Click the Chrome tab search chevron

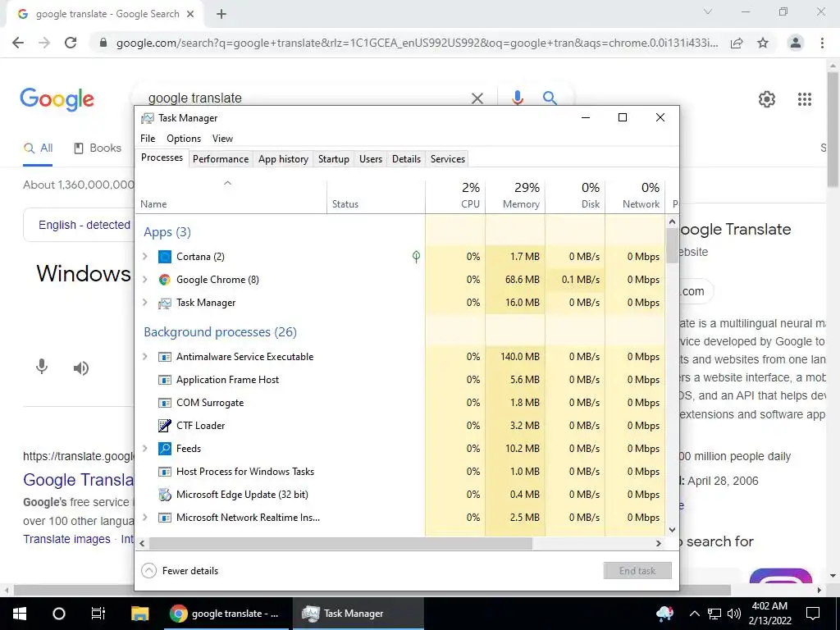[x=708, y=11]
